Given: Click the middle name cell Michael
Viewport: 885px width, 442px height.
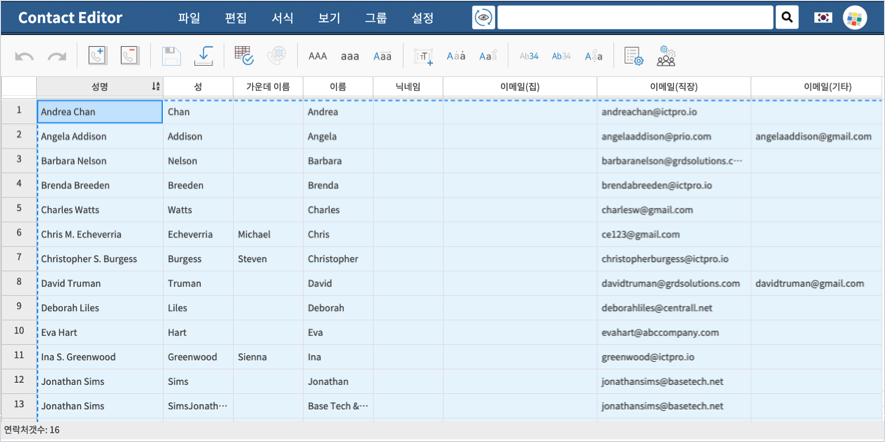Looking at the screenshot, I should pos(268,234).
